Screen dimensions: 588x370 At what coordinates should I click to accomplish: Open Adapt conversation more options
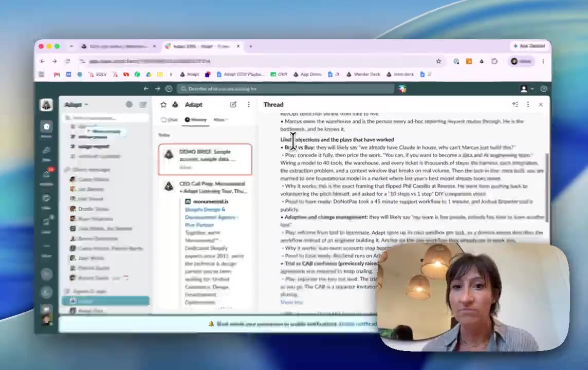tap(249, 105)
